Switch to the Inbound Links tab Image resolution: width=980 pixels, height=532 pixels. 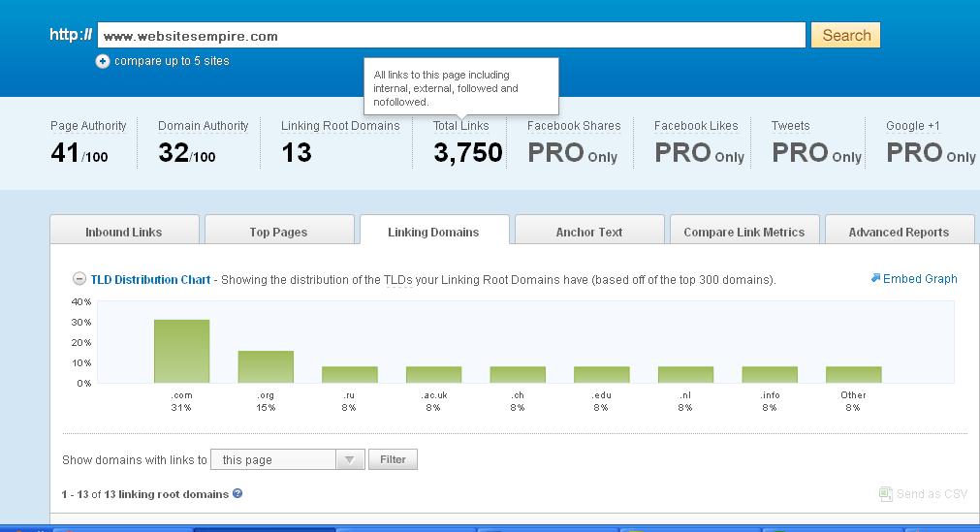(x=124, y=232)
